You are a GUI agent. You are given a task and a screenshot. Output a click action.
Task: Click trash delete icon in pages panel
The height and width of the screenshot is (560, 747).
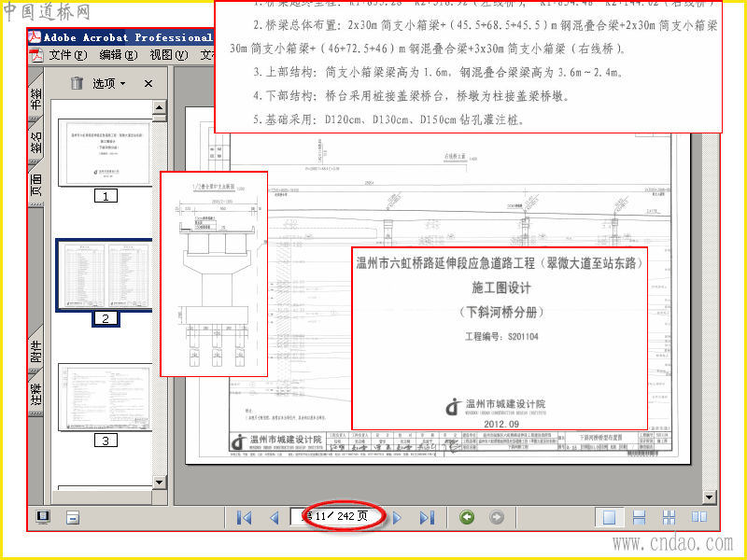click(x=77, y=83)
